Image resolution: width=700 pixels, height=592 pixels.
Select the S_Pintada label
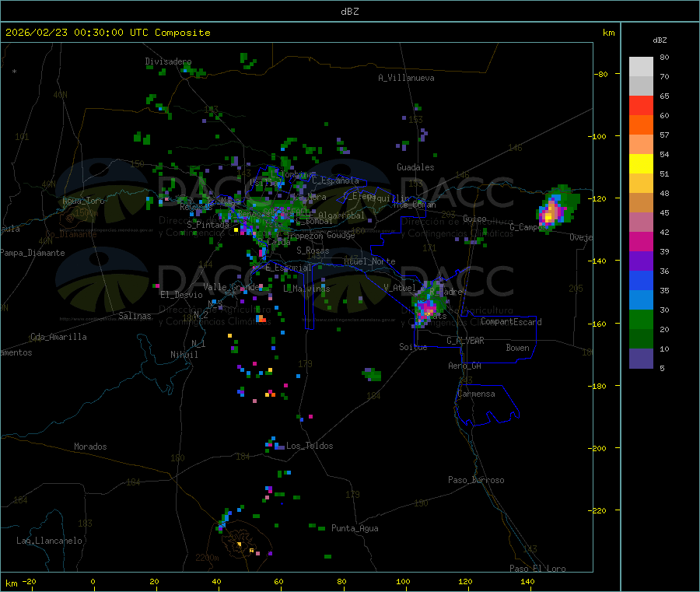[x=208, y=225]
